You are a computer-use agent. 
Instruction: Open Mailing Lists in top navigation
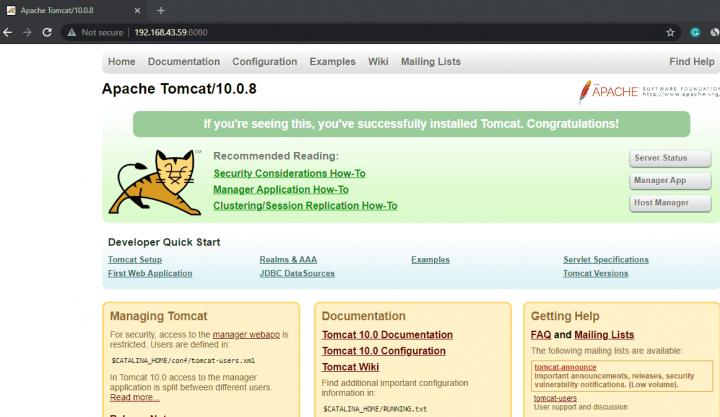click(x=431, y=62)
